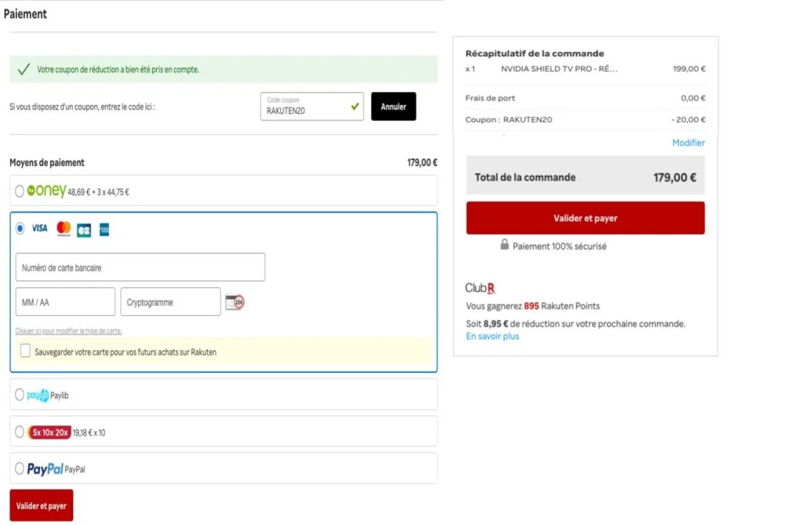Viewport: 812px width, 526px height.
Task: Select the Oney installment payment option
Action: click(20, 192)
